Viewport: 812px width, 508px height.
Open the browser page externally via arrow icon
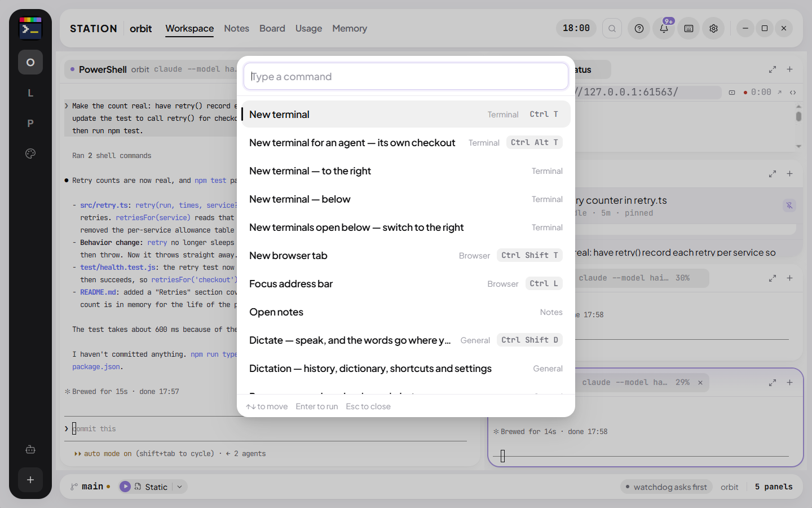780,92
